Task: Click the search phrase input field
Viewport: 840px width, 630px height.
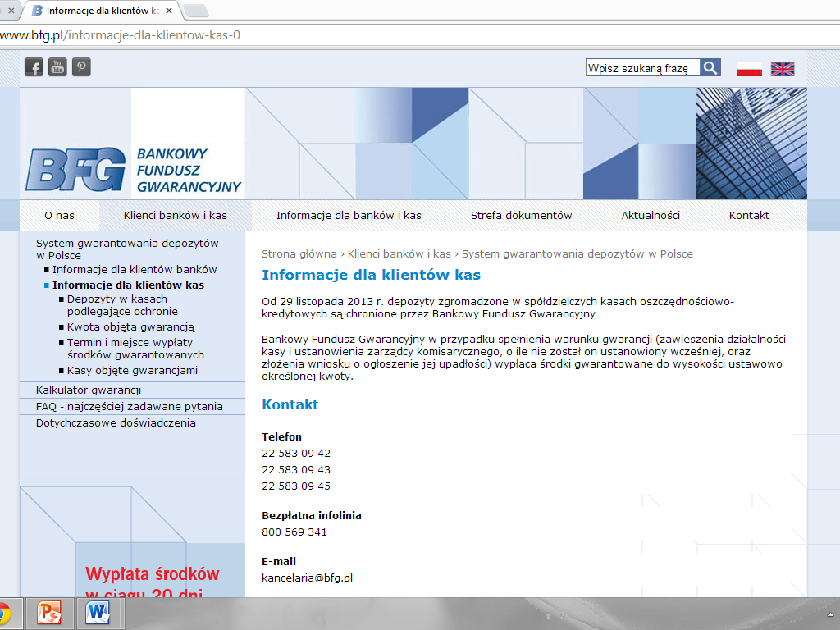Action: [642, 67]
